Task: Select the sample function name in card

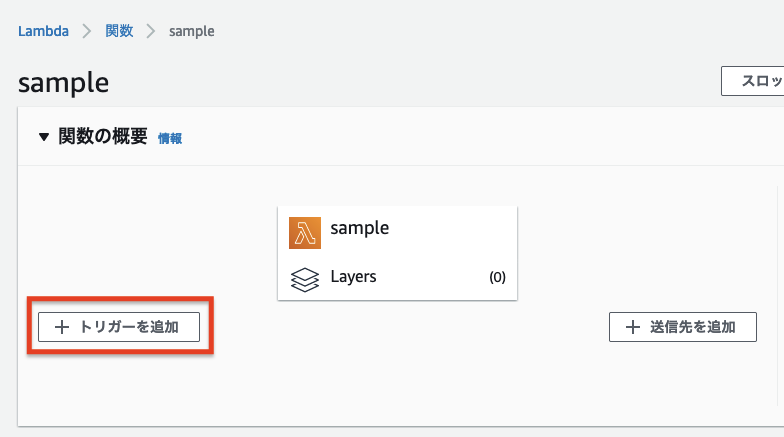Action: coord(359,228)
